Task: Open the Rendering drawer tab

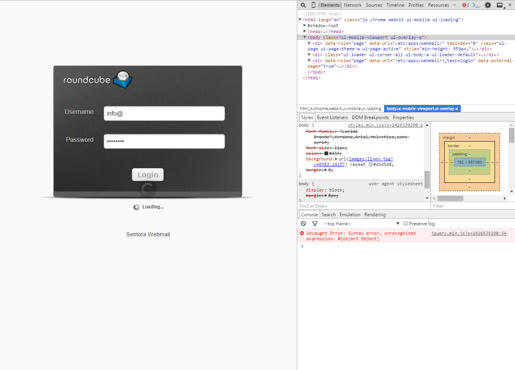Action: (x=375, y=215)
